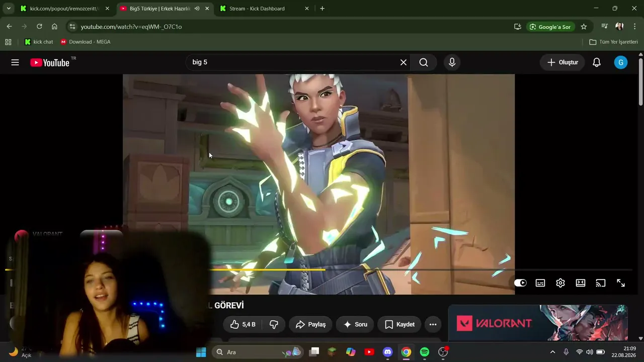644x362 pixels.
Task: Use Google'a Sor lens button
Action: [x=550, y=27]
